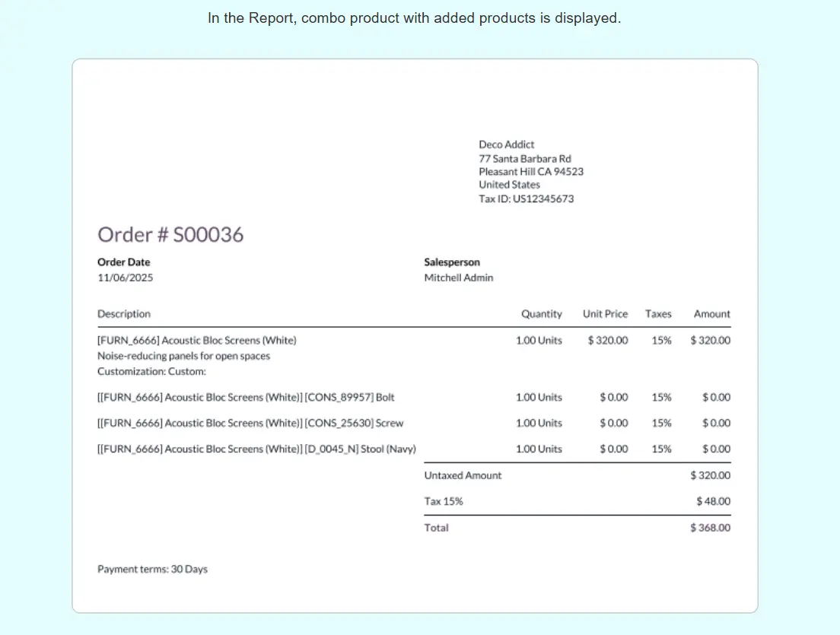This screenshot has height=635, width=840.
Task: Click the Untaxed Amount label
Action: (463, 475)
